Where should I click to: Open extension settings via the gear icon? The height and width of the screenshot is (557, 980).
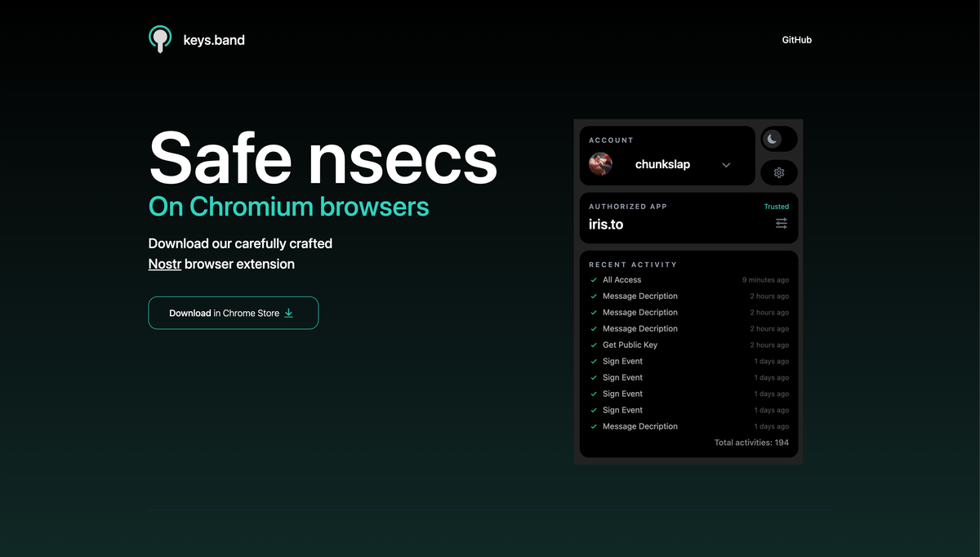click(x=778, y=172)
